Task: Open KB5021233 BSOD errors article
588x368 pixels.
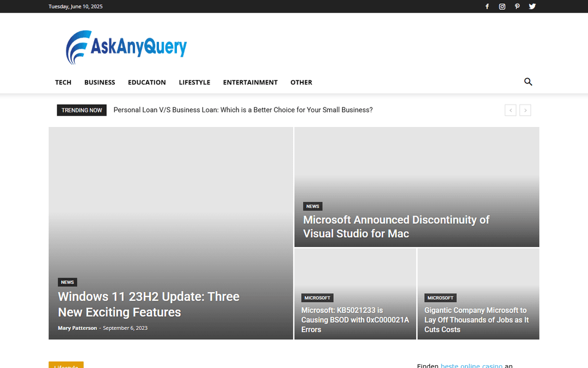Action: pos(355,320)
